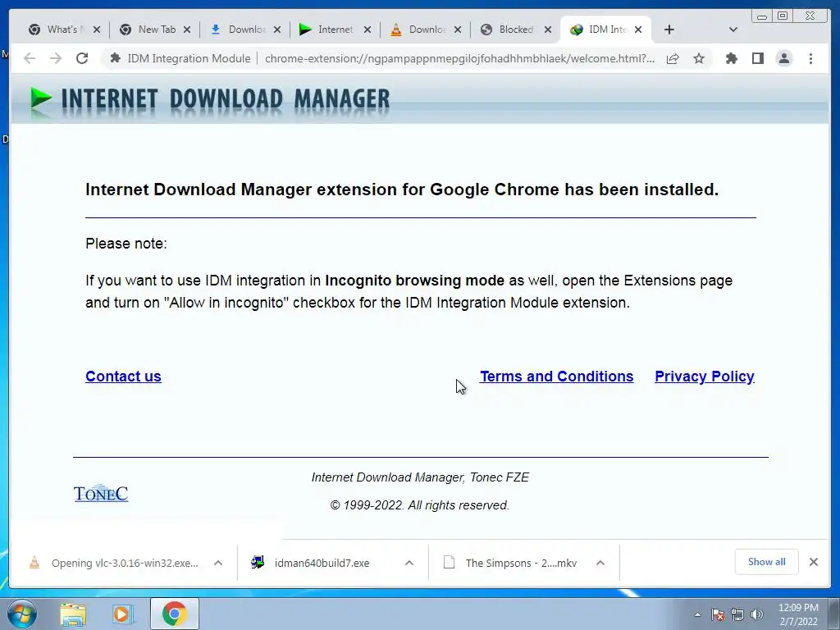Image resolution: width=840 pixels, height=630 pixels.
Task: Expand options for The Simpsons mkv
Action: point(600,563)
